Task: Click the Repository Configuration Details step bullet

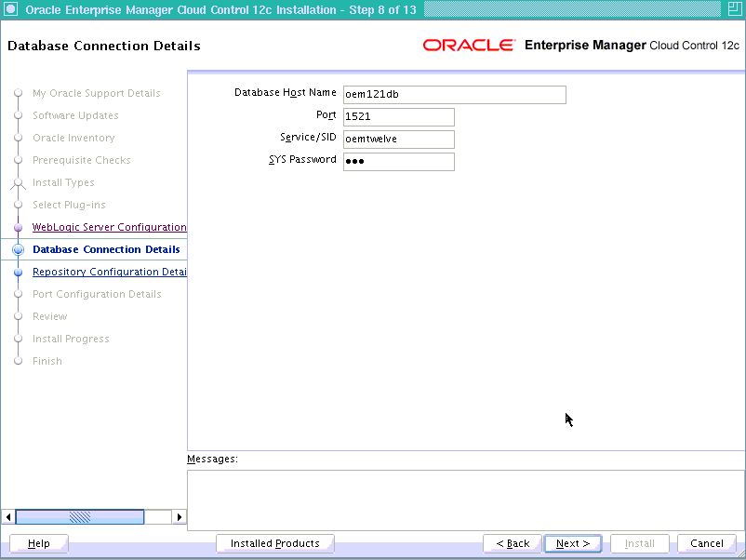Action: [18, 273]
